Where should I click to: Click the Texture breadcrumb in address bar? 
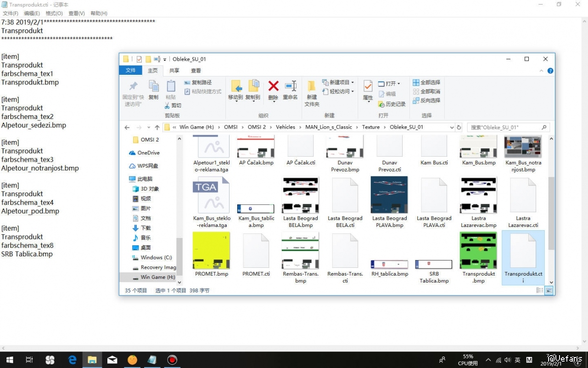[x=370, y=127]
